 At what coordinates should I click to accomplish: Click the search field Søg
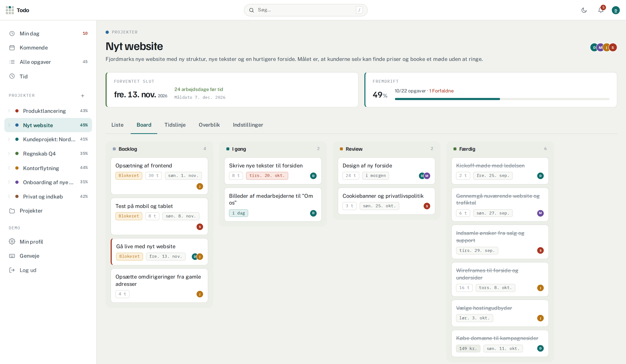pos(305,10)
